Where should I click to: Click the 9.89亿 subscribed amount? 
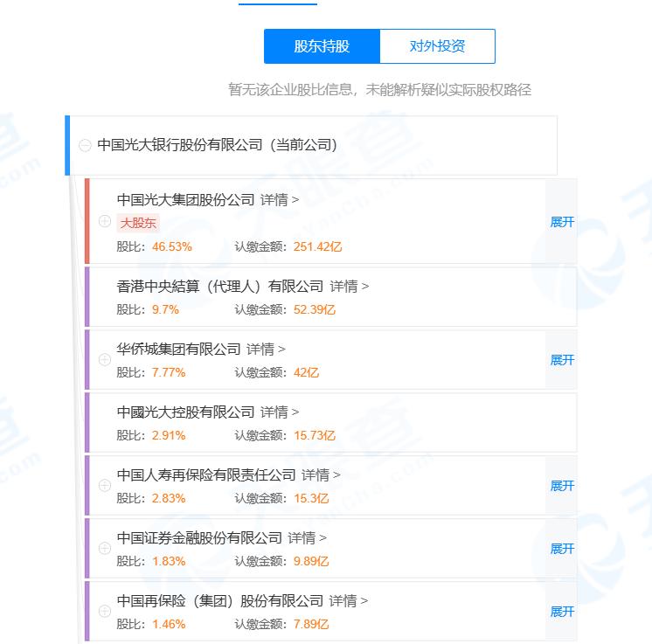310,561
